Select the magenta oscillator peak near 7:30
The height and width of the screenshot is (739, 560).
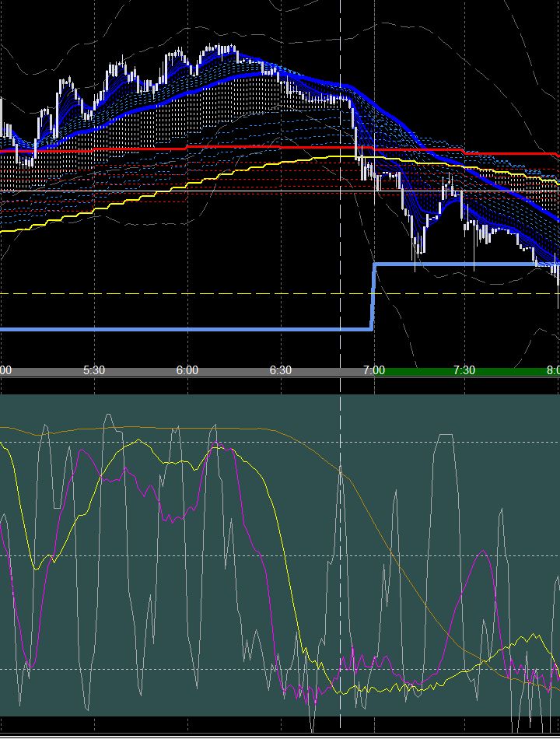click(485, 552)
